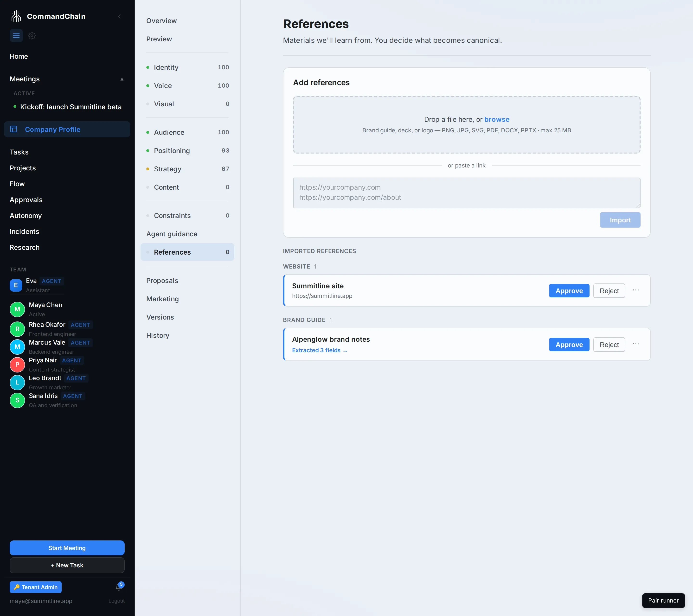Open the Proposals section
Screen dimensions: 693x616
pyautogui.click(x=162, y=280)
